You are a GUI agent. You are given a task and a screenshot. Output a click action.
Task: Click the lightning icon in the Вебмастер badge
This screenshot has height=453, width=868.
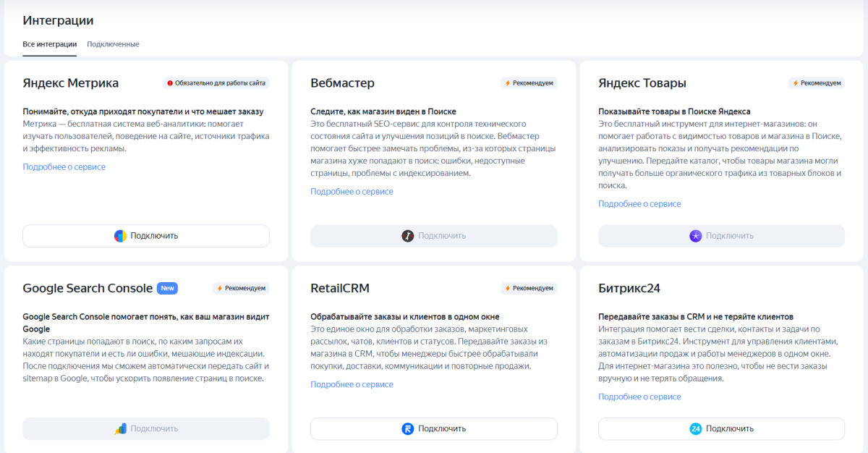[x=507, y=83]
